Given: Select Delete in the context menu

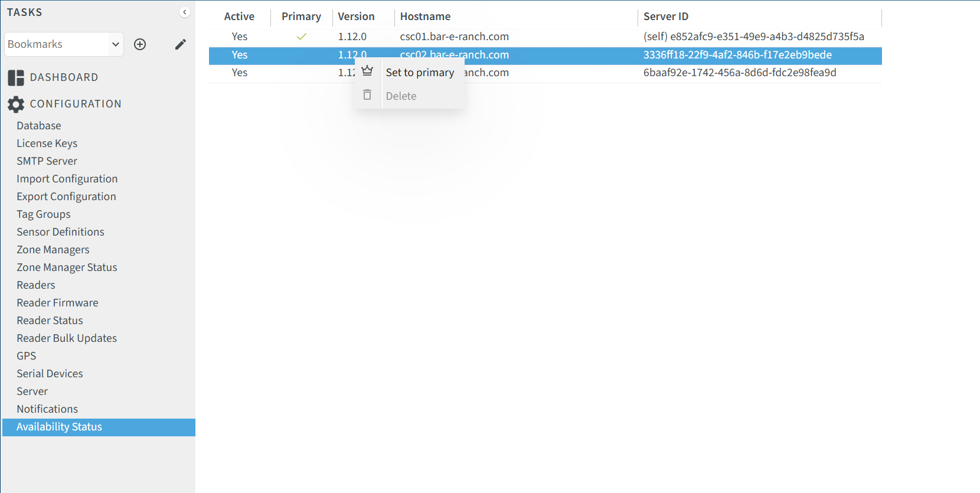Looking at the screenshot, I should click(x=401, y=96).
